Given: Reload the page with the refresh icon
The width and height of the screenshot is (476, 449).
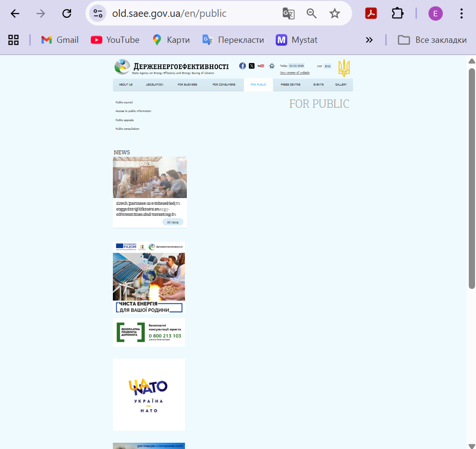Looking at the screenshot, I should click(x=66, y=13).
